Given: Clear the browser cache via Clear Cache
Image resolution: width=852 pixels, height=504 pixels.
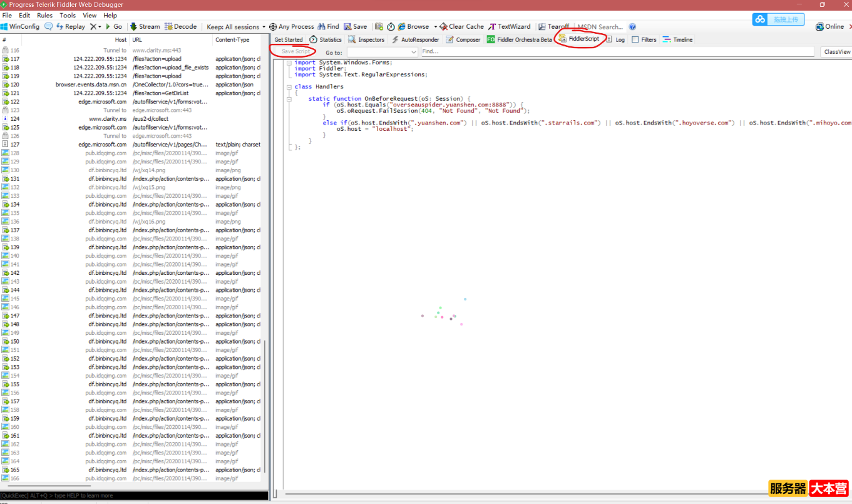Looking at the screenshot, I should click(462, 27).
